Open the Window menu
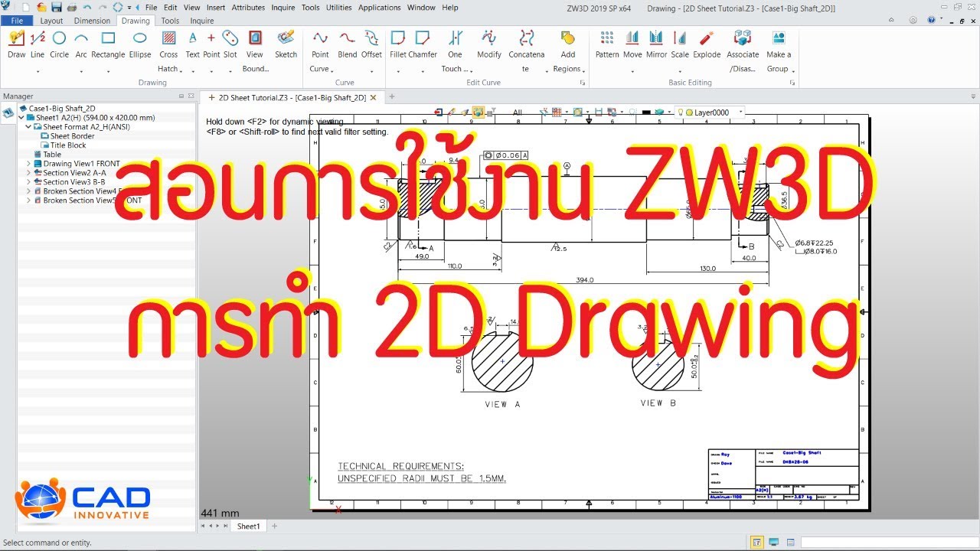980x551 pixels. (x=421, y=8)
